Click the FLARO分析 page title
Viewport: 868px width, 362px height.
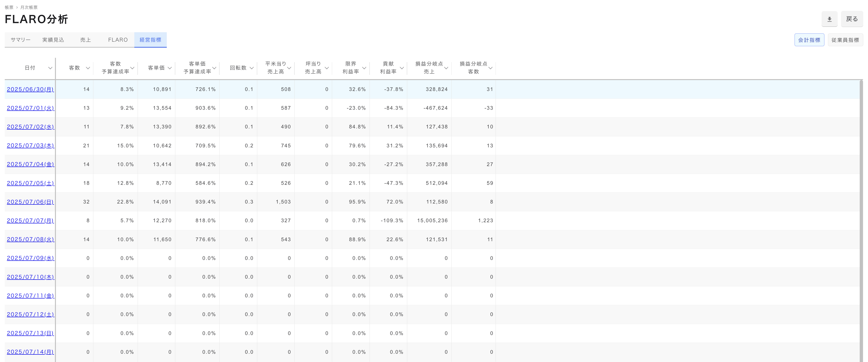pos(36,19)
